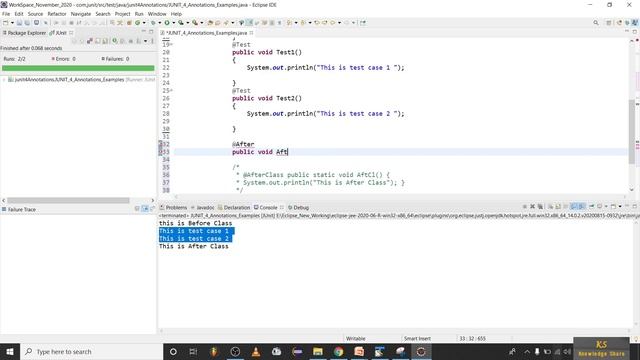640x360 pixels.
Task: Click the Display Selected Console icon
Action: 600,207
